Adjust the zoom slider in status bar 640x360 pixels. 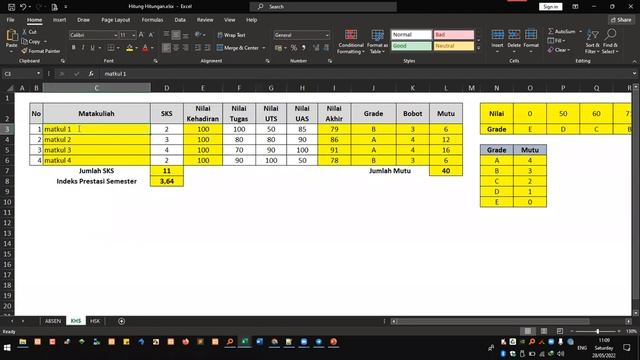pyautogui.click(x=598, y=331)
